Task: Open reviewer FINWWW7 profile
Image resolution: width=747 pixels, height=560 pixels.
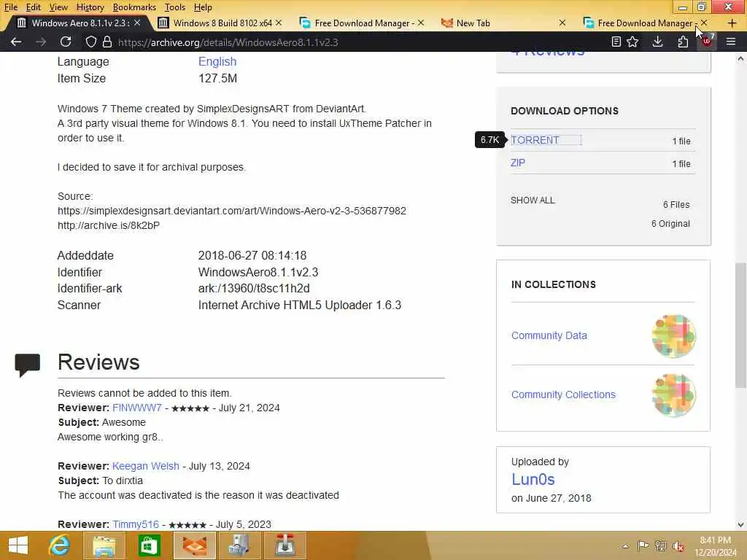Action: (x=137, y=408)
